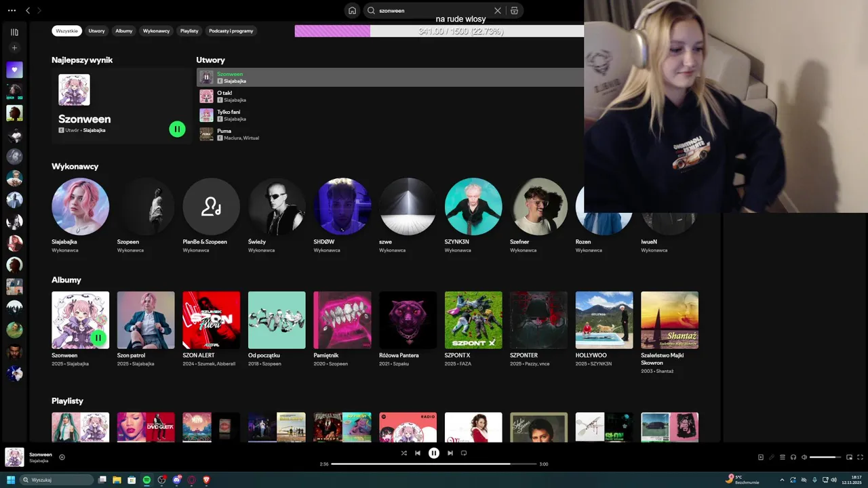
Task: Click Szonween title in now-playing bar
Action: click(x=41, y=455)
